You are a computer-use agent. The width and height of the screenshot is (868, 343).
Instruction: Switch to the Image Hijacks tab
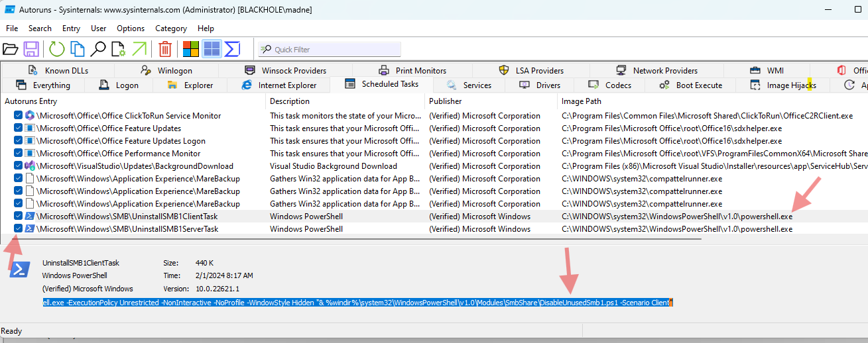click(784, 85)
